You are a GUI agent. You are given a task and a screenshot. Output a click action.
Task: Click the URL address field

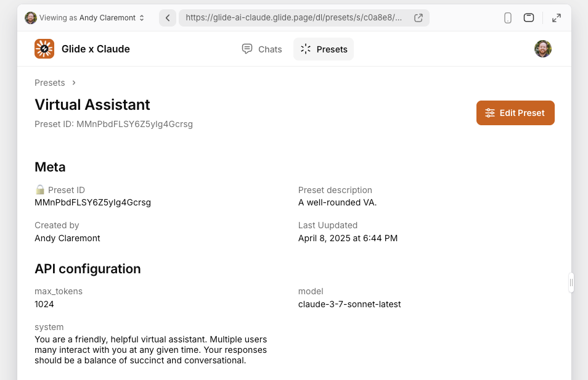pos(304,18)
